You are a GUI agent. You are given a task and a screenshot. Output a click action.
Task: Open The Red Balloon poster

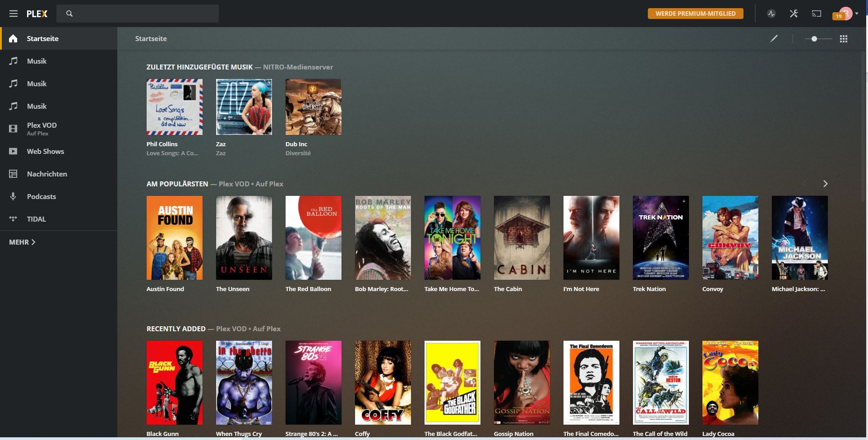tap(314, 238)
